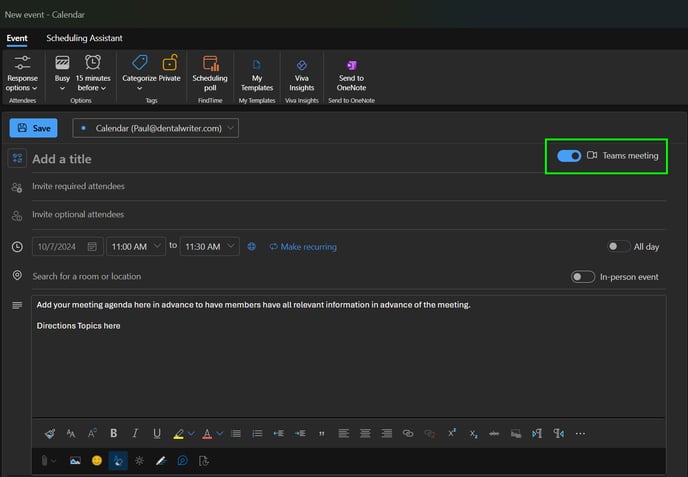This screenshot has width=688, height=477.
Task: Click the title emoji/category icon beside Add a title
Action: click(17, 158)
